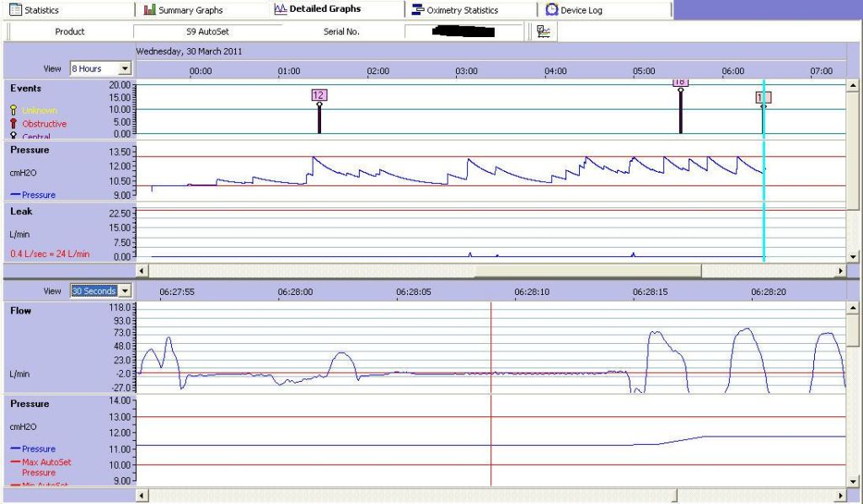This screenshot has height=504, width=863.
Task: Select the event marker near 05:25
Action: click(x=680, y=84)
